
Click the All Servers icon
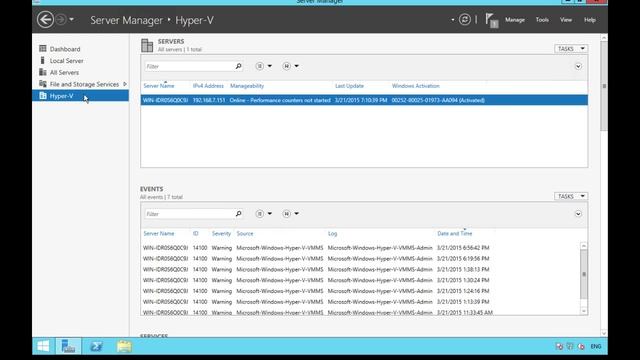[42, 72]
